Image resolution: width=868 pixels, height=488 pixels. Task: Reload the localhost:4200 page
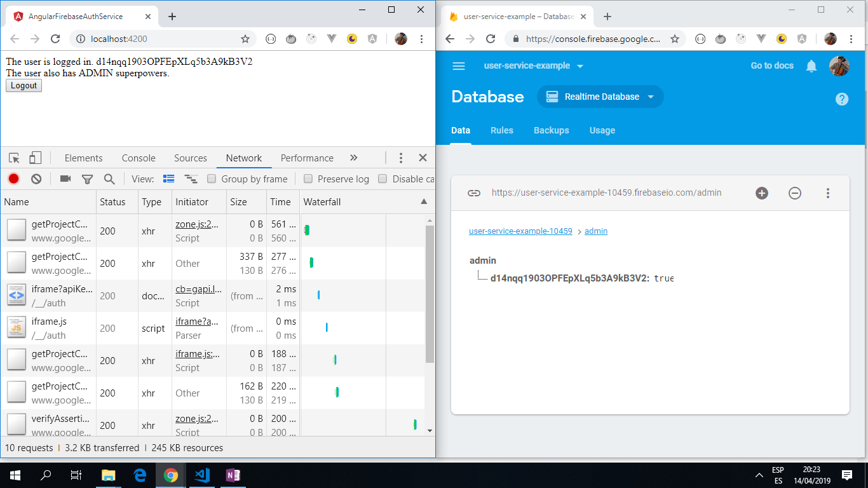click(x=55, y=39)
